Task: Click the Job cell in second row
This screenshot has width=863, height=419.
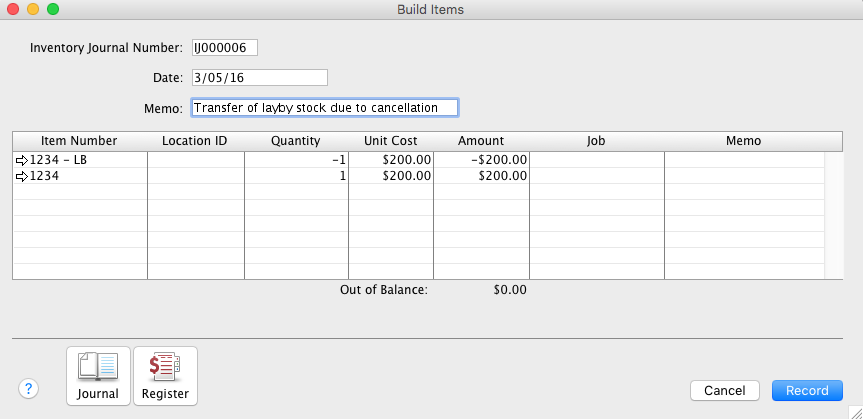Action: click(x=596, y=176)
